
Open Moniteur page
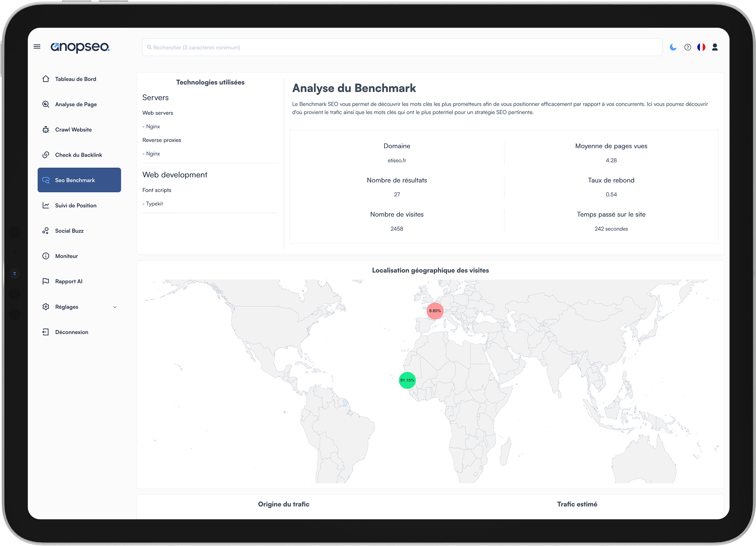[79, 256]
